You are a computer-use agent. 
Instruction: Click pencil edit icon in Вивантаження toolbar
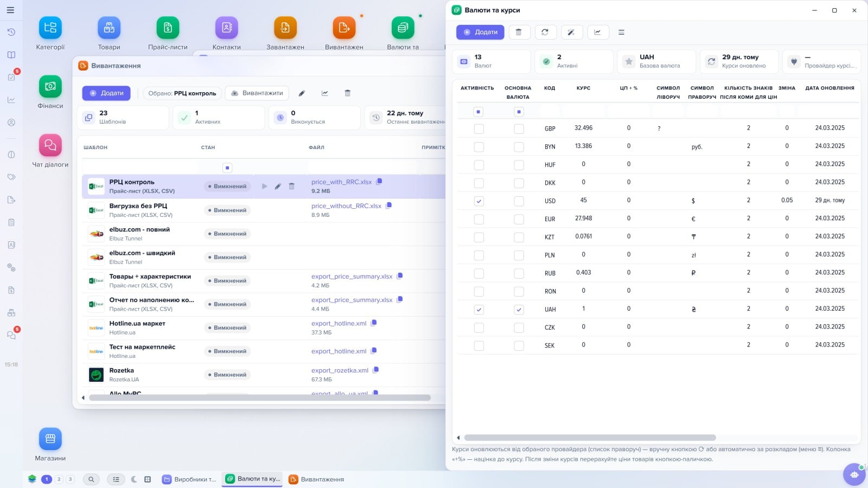[302, 93]
